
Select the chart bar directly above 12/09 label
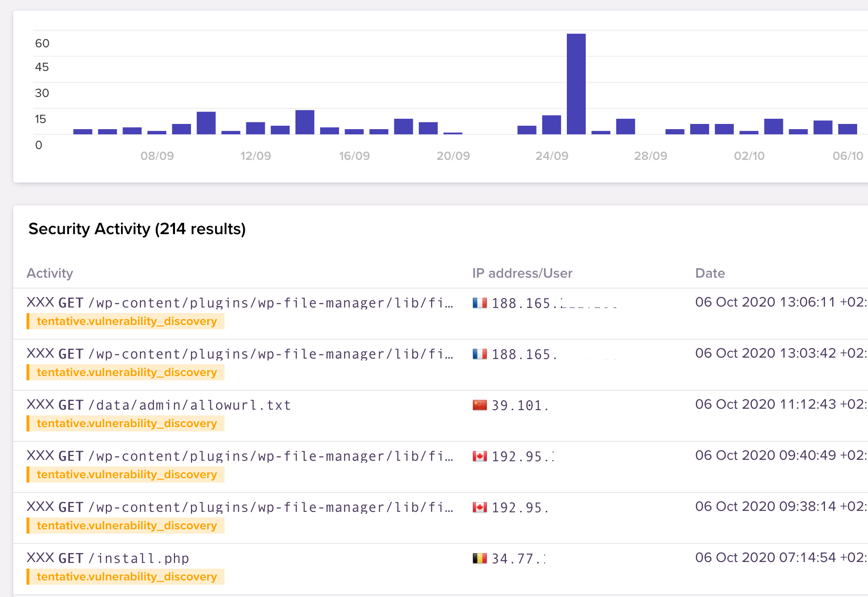[x=255, y=128]
